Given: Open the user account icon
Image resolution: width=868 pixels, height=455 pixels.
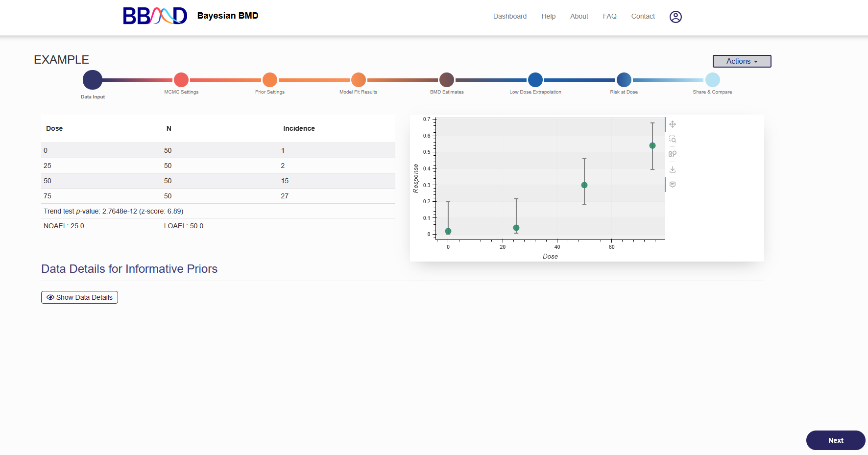Looking at the screenshot, I should [675, 17].
